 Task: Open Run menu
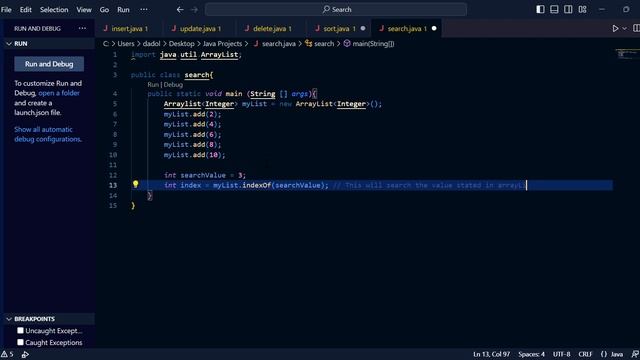tap(123, 9)
